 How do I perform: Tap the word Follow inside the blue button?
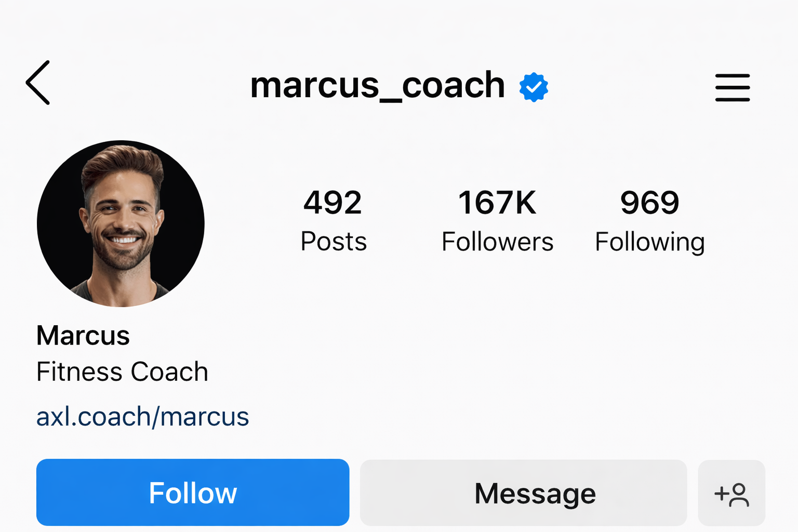click(x=193, y=493)
